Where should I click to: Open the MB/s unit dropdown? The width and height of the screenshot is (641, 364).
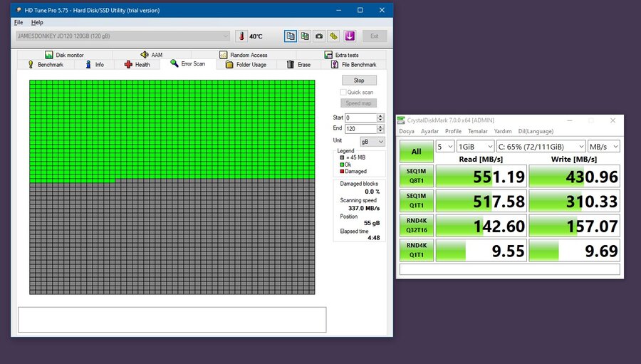click(603, 146)
